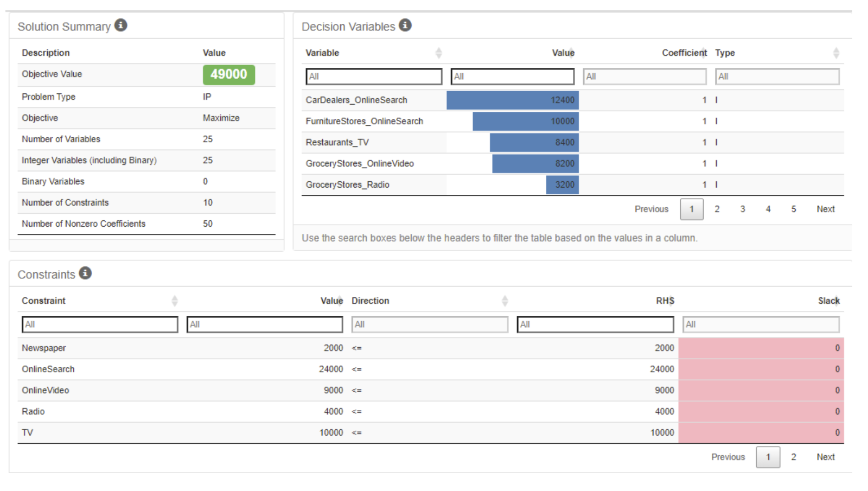Sort the Direction column
Image resolution: width=868 pixels, height=491 pixels.
(x=505, y=300)
